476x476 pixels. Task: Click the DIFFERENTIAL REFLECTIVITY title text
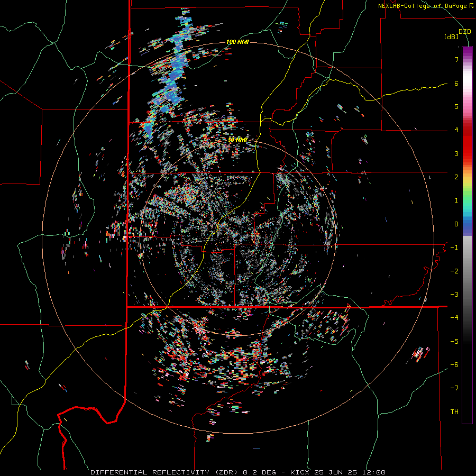(150, 472)
